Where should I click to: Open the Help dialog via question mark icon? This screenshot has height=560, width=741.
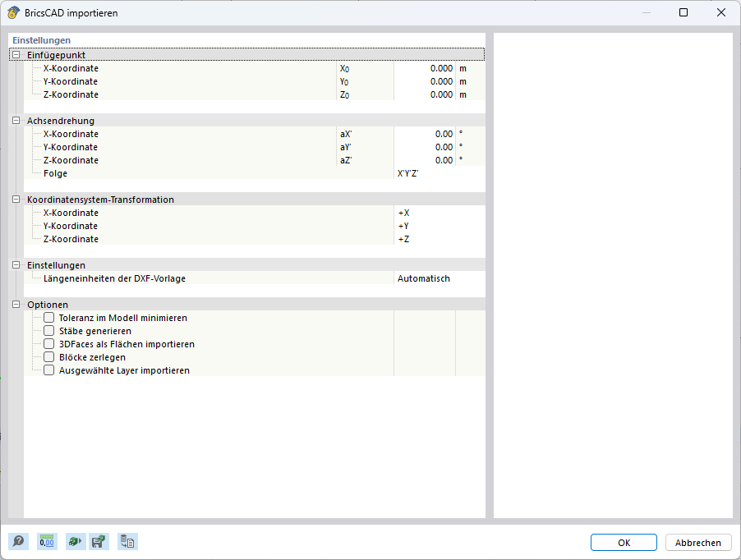coord(16,541)
